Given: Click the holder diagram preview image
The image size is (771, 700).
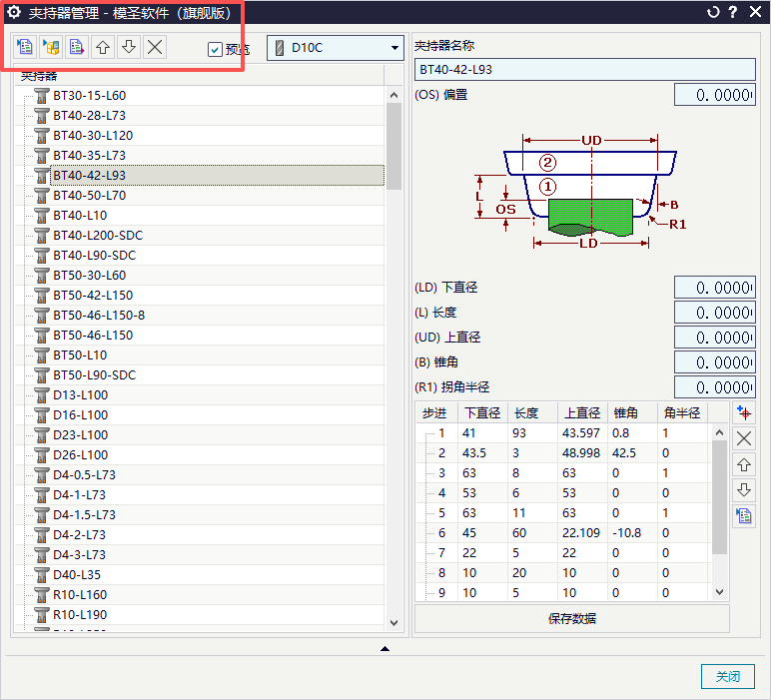Looking at the screenshot, I should click(x=580, y=191).
